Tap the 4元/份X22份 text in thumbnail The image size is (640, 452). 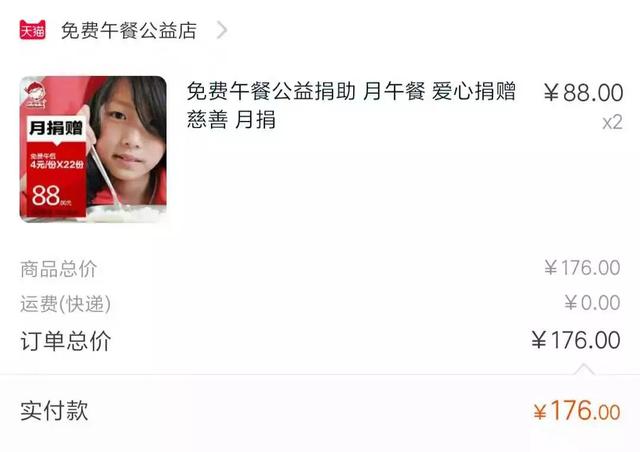(57, 165)
